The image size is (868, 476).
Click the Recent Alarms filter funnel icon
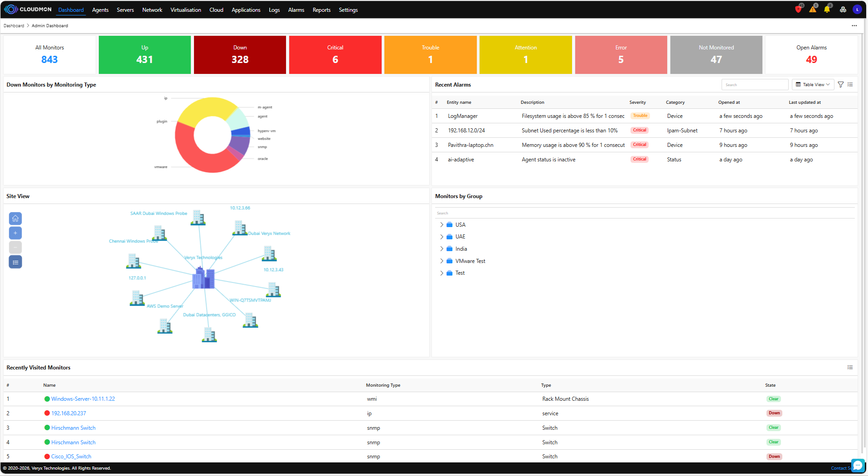tap(841, 85)
